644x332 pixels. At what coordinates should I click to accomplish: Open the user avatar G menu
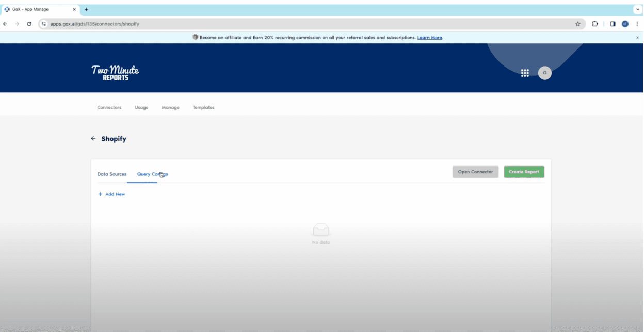(544, 73)
